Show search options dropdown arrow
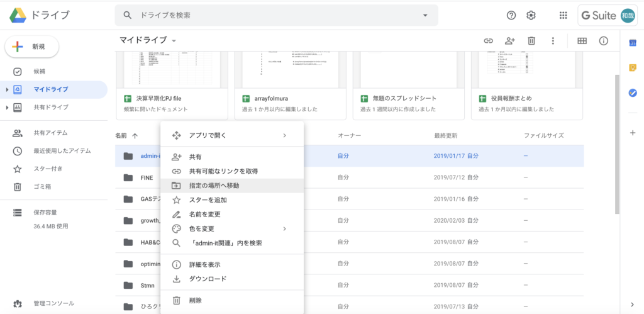 [425, 16]
